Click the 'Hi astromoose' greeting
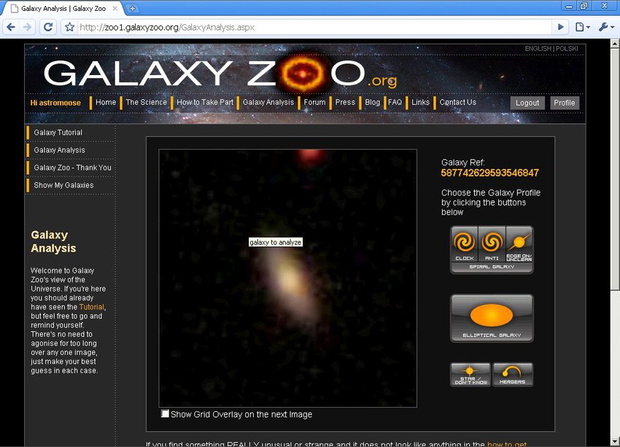Image resolution: width=620 pixels, height=447 pixels. [x=55, y=103]
